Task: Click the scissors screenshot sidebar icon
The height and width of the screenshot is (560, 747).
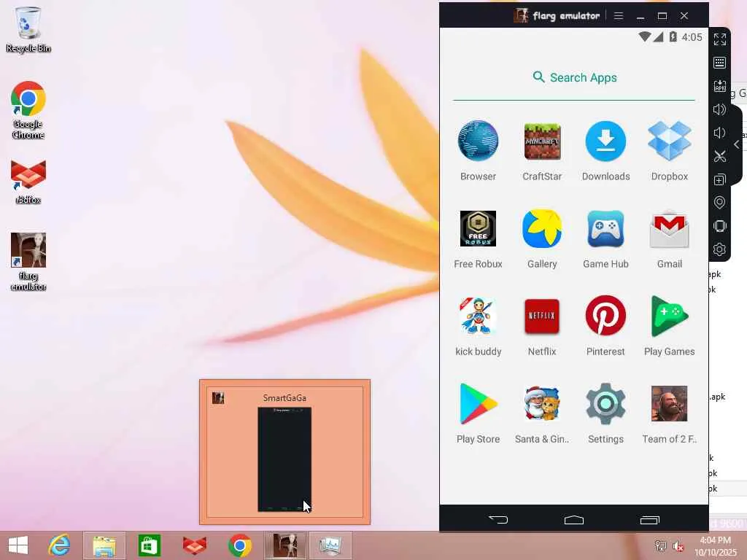Action: pos(720,156)
